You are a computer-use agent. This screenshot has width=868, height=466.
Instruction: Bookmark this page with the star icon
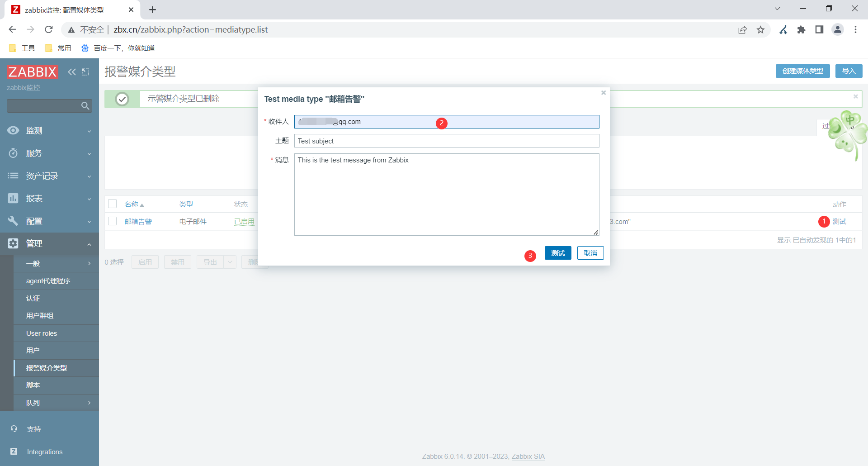click(x=761, y=30)
